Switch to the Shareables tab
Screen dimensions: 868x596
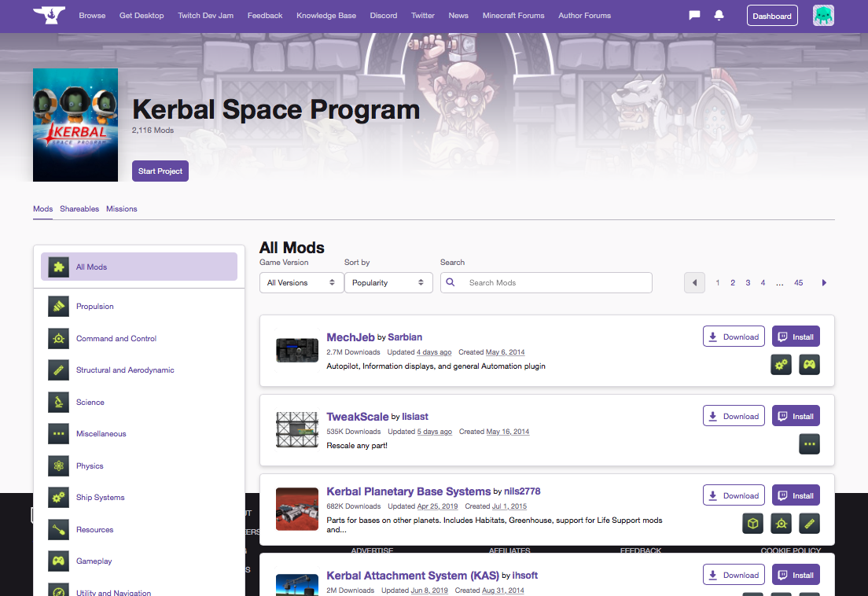[79, 208]
